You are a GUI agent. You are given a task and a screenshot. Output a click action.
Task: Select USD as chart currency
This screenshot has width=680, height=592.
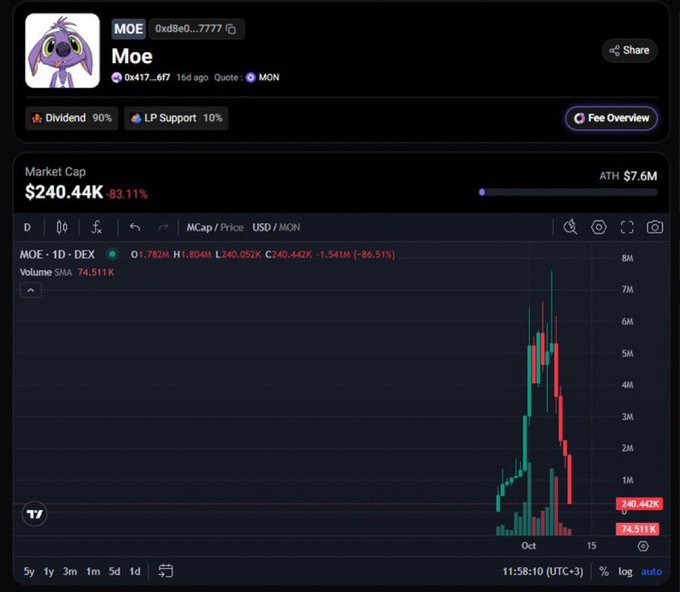[262, 228]
